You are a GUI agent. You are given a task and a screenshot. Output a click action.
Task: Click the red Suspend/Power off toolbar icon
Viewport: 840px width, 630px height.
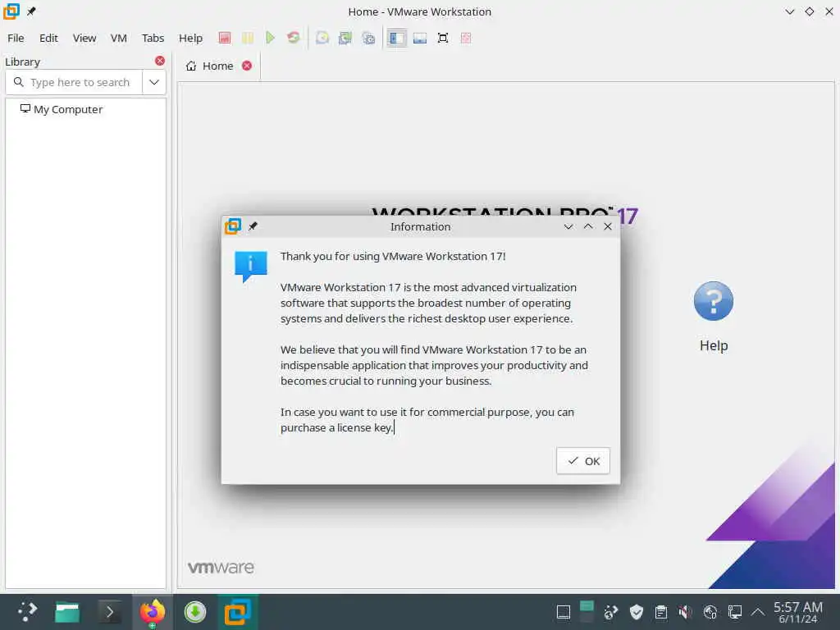225,38
